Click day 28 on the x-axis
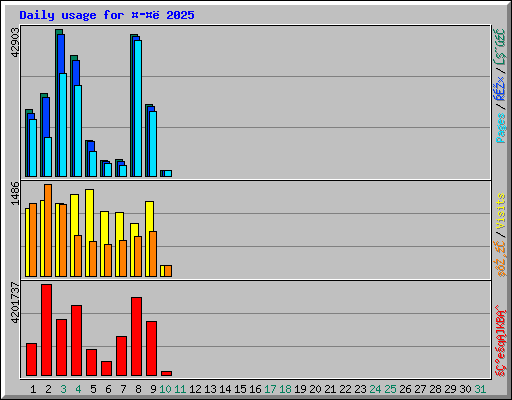 point(435,389)
